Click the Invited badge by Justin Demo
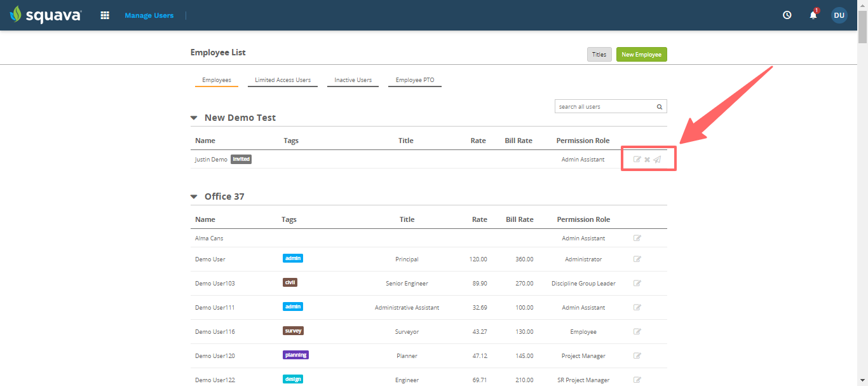Image resolution: width=868 pixels, height=386 pixels. (x=241, y=159)
